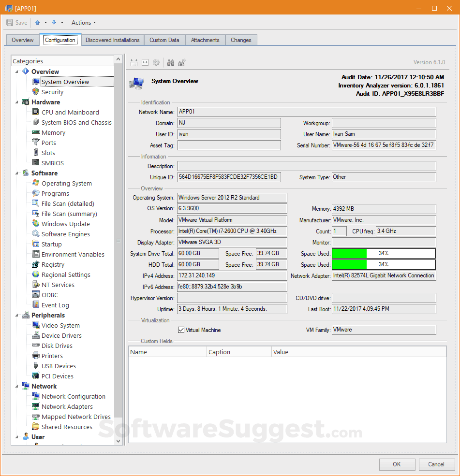The image size is (460, 476).
Task: Collapse the Hardware tree node
Action: (17, 102)
